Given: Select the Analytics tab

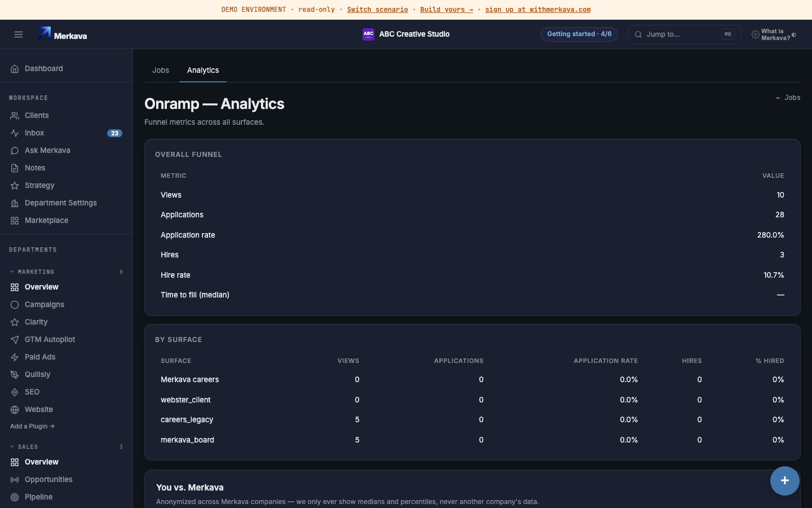Looking at the screenshot, I should click(x=203, y=70).
